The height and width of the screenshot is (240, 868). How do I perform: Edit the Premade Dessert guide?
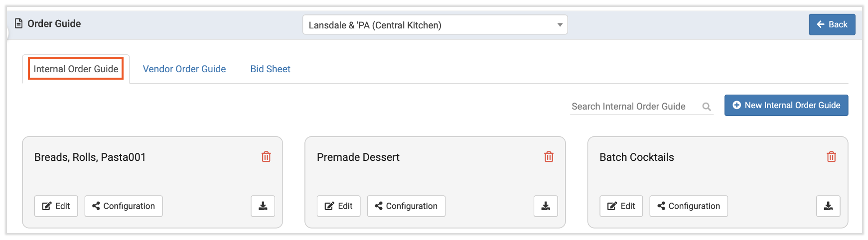pos(338,206)
